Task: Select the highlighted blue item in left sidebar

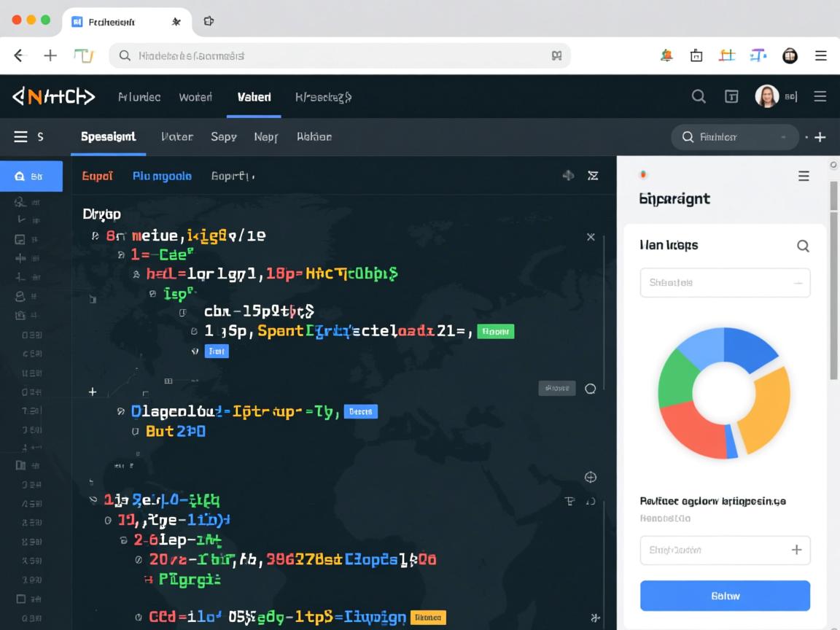Action: point(31,176)
